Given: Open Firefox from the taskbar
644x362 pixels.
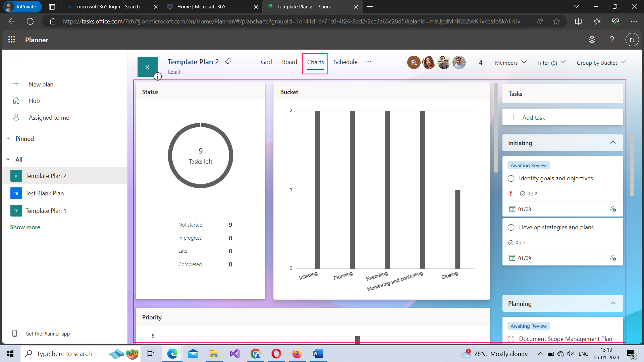Looking at the screenshot, I should point(297,354).
